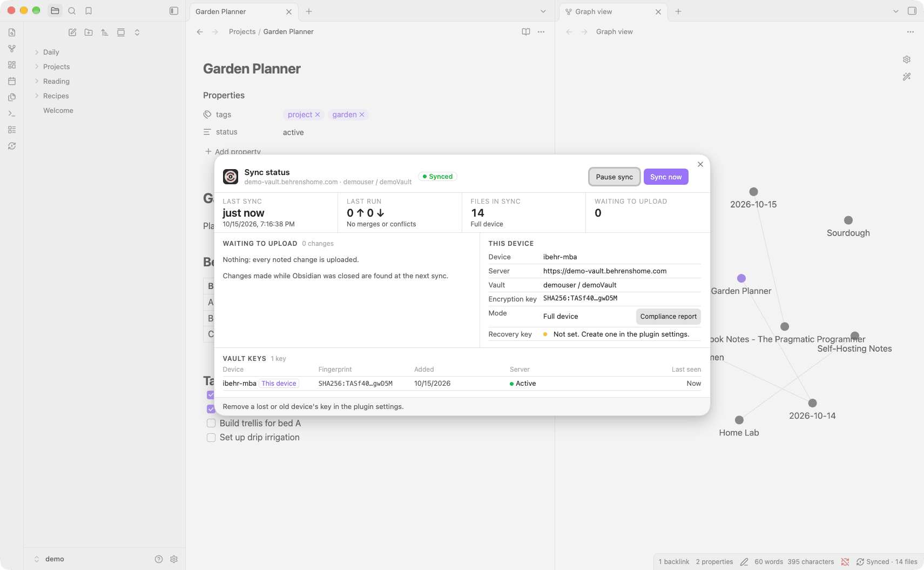Open the file explorer tab icon
This screenshot has height=570, width=924.
55,11
